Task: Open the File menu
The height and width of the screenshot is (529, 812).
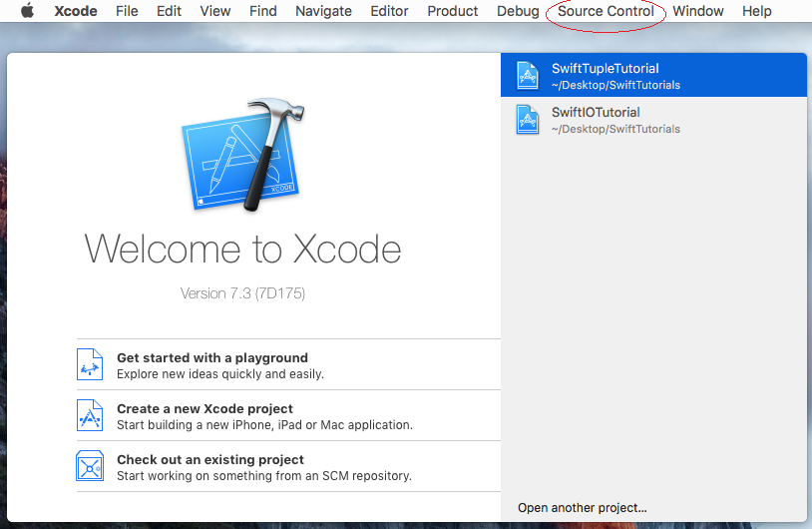Action: 127,11
